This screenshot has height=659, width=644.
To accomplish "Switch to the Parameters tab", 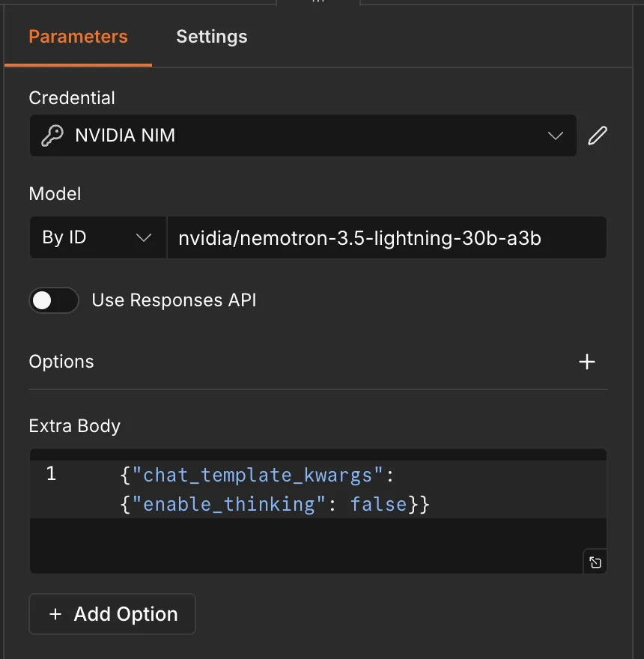I will point(78,37).
